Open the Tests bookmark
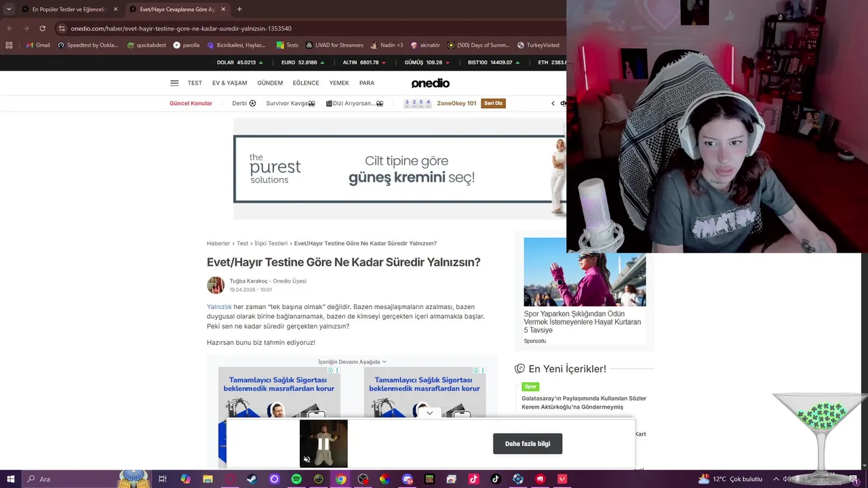The width and height of the screenshot is (868, 488). point(288,45)
